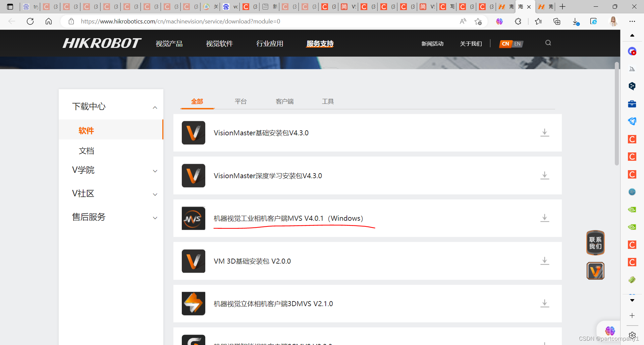The height and width of the screenshot is (345, 644).
Task: Open Edge sidebar settings gear
Action: (632, 335)
